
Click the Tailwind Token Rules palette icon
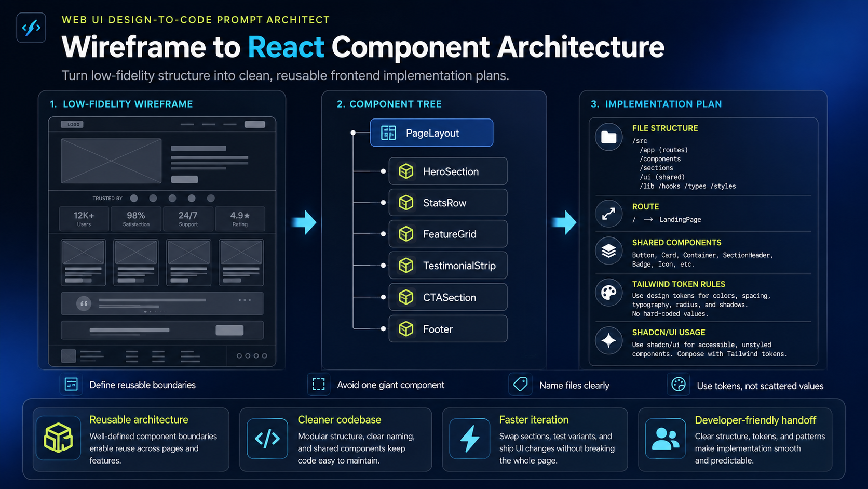coord(608,293)
